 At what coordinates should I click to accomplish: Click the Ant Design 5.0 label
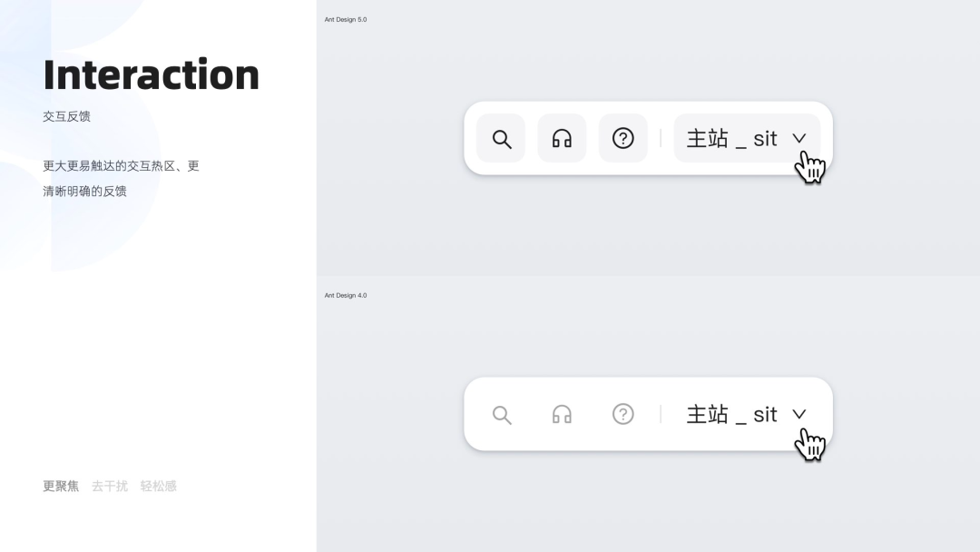[346, 19]
